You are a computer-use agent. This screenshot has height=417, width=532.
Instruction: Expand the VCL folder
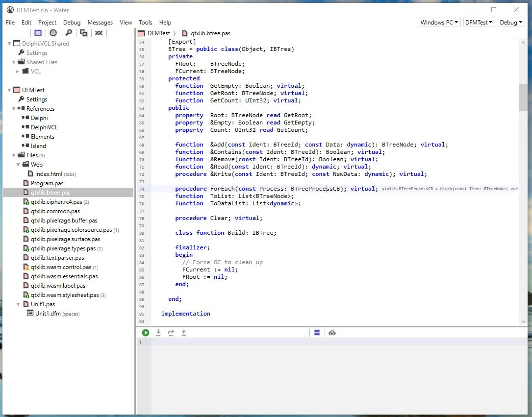pos(18,72)
